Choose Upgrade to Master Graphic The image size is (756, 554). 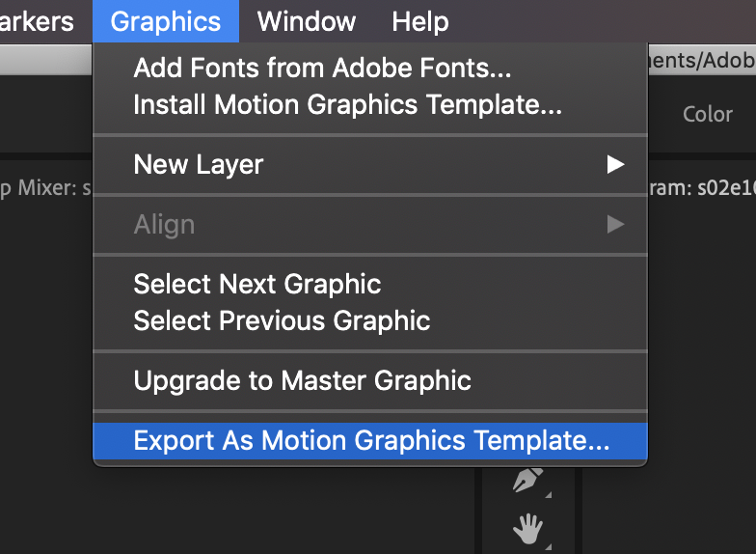[302, 380]
